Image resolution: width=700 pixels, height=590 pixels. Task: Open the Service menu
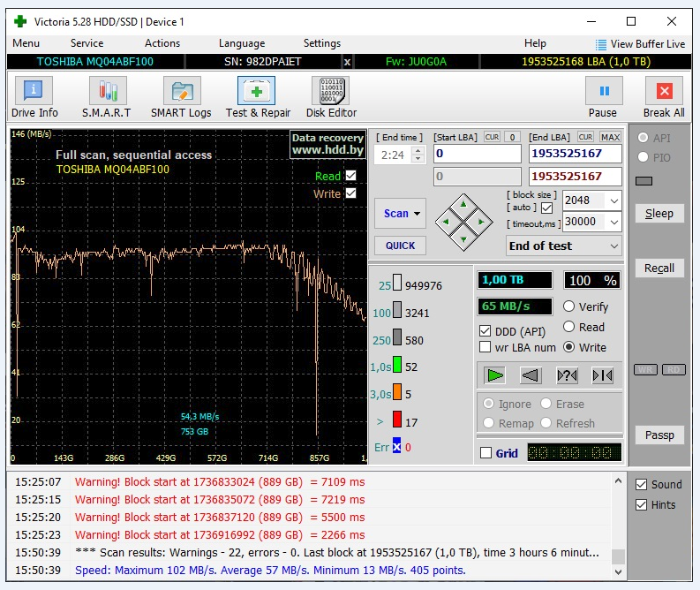87,43
